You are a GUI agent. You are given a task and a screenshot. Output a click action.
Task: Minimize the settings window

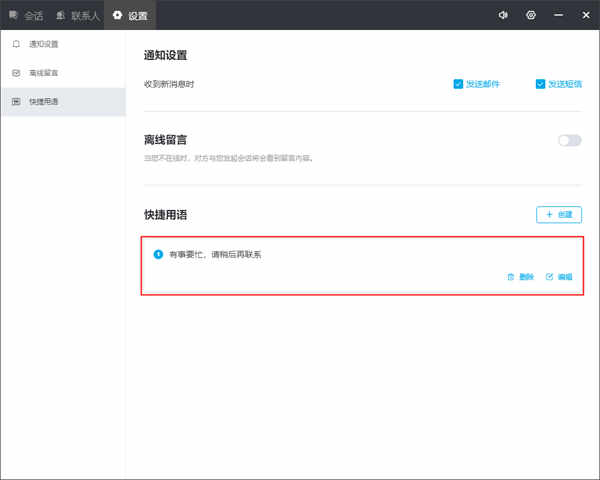558,15
